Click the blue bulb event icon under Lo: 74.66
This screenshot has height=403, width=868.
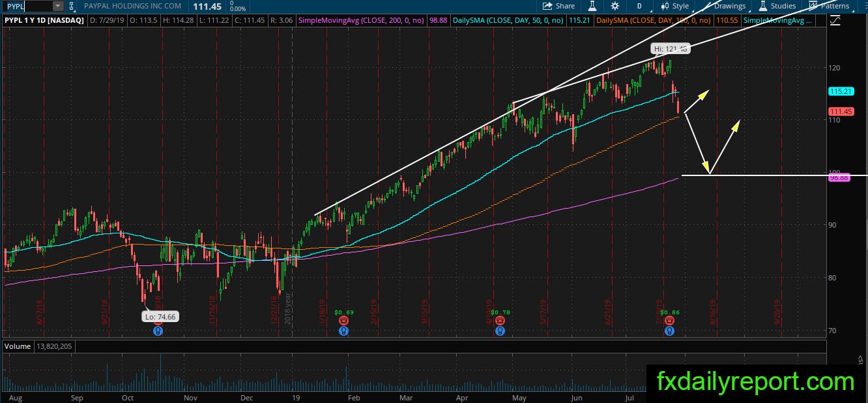pos(158,331)
